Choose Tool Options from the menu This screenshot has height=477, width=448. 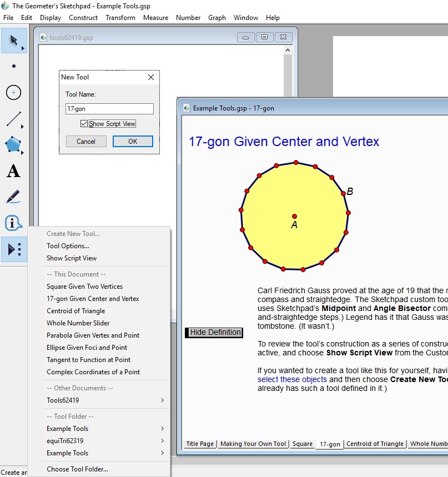68,246
